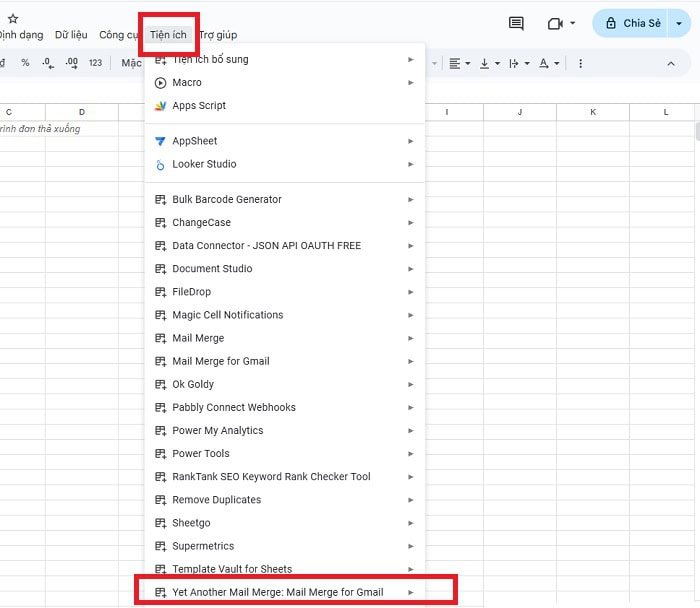Select Yet Another Mail Merge menu item
Viewport: 700px width, 608px height.
(x=277, y=592)
